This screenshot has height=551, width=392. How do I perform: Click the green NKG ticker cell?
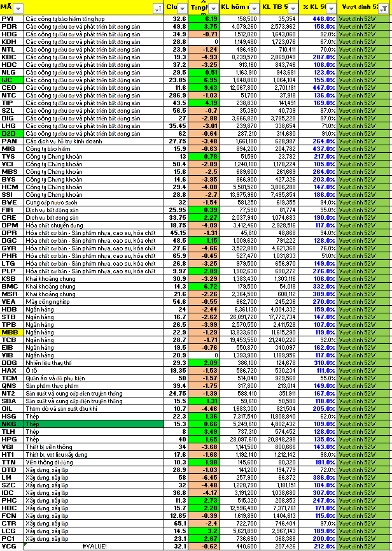coord(11,424)
